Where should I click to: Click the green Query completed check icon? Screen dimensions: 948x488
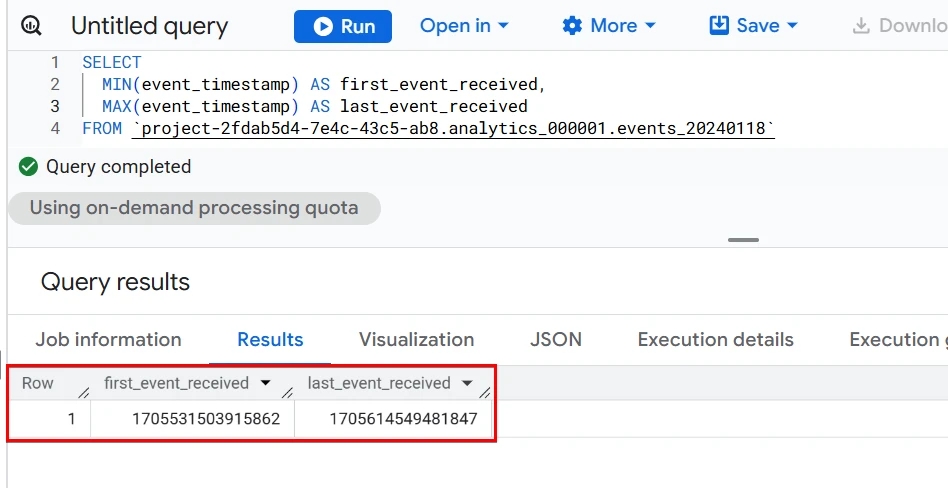pos(28,167)
